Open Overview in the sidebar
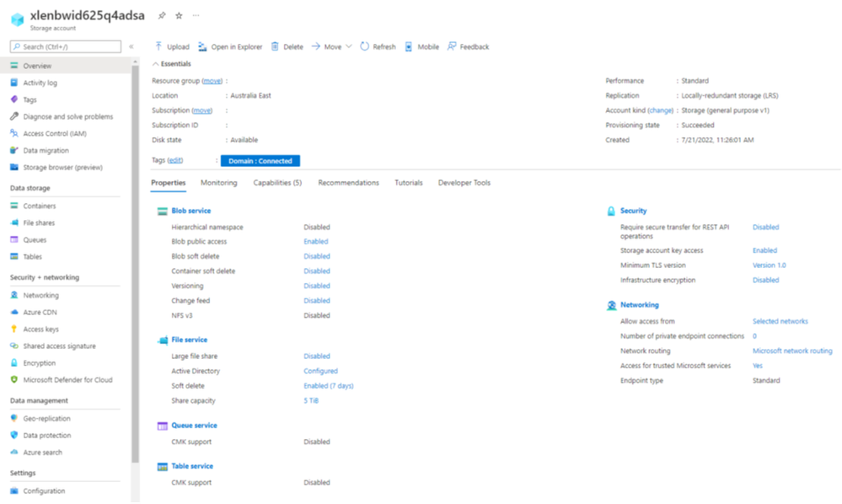 click(x=66, y=66)
